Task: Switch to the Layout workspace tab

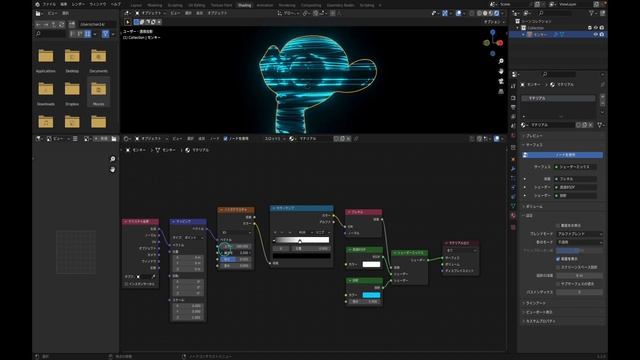Action: point(136,5)
